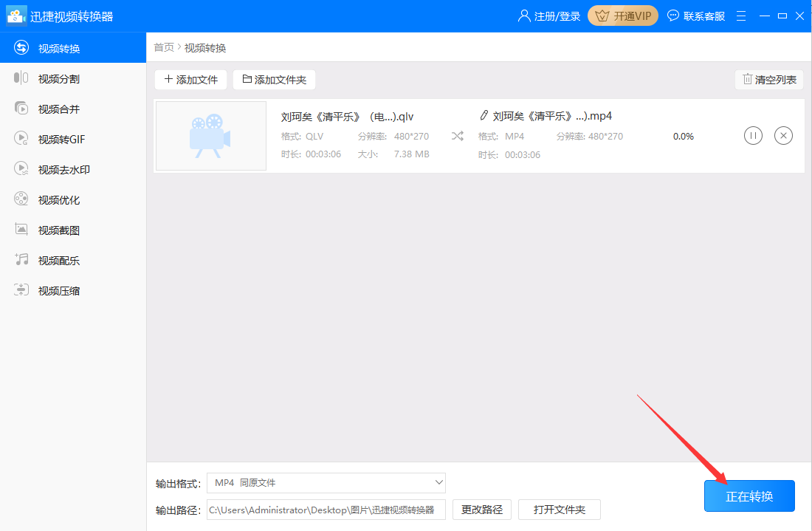
Task: Click the 添加文件夹 button
Action: 274,80
